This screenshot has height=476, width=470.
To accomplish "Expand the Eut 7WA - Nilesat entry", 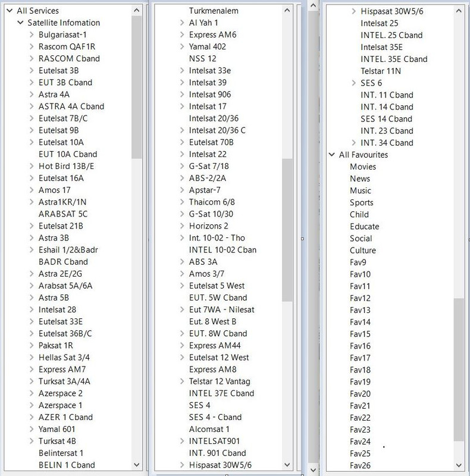I will click(x=182, y=309).
